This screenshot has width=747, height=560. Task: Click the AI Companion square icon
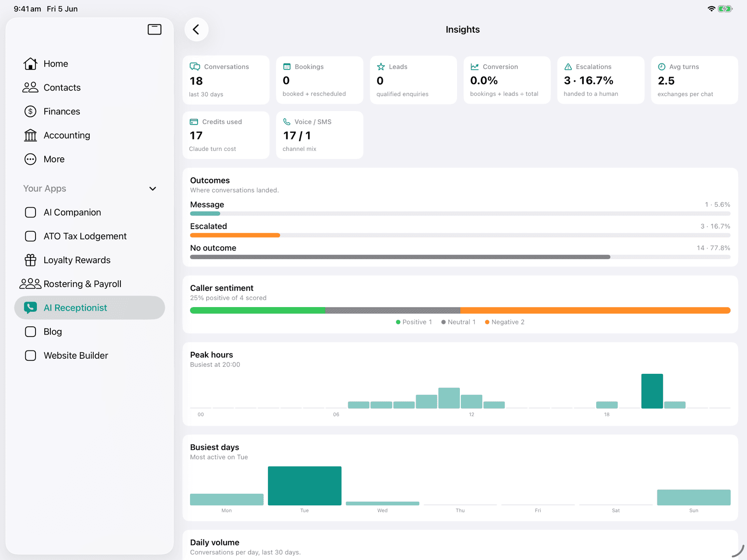[30, 212]
